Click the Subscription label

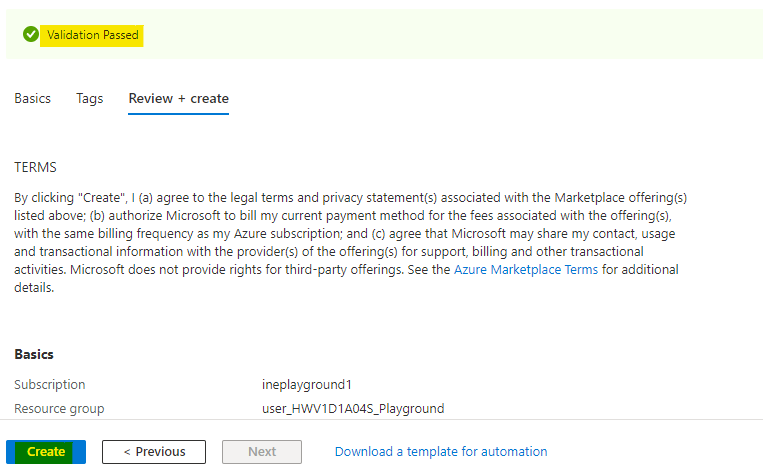point(50,385)
